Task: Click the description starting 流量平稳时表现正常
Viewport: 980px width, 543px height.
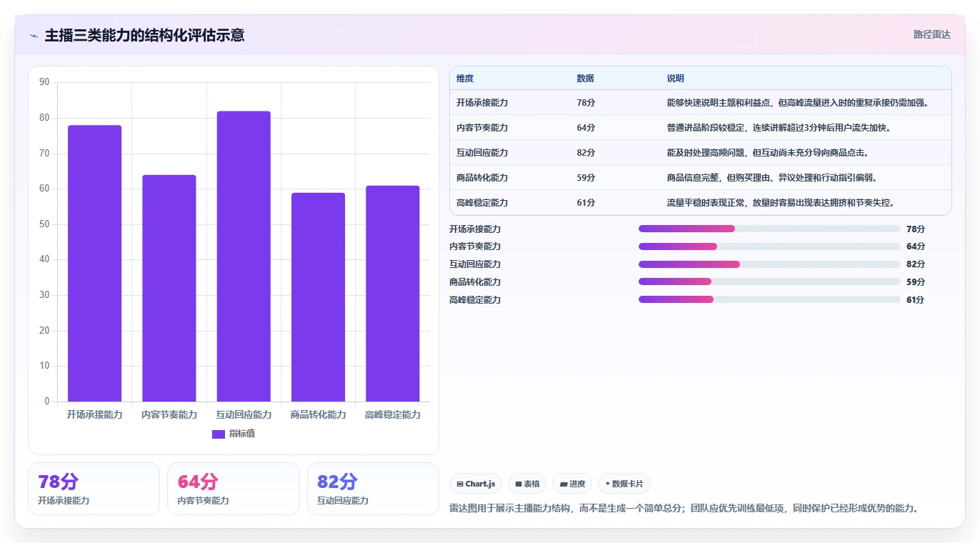Action: click(x=781, y=203)
